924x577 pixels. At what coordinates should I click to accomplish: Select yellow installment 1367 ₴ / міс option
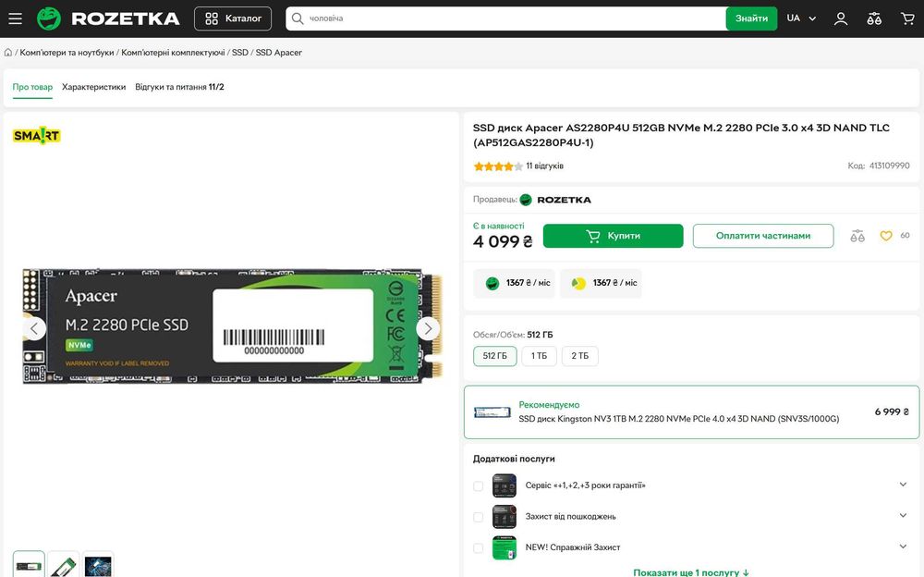[602, 283]
